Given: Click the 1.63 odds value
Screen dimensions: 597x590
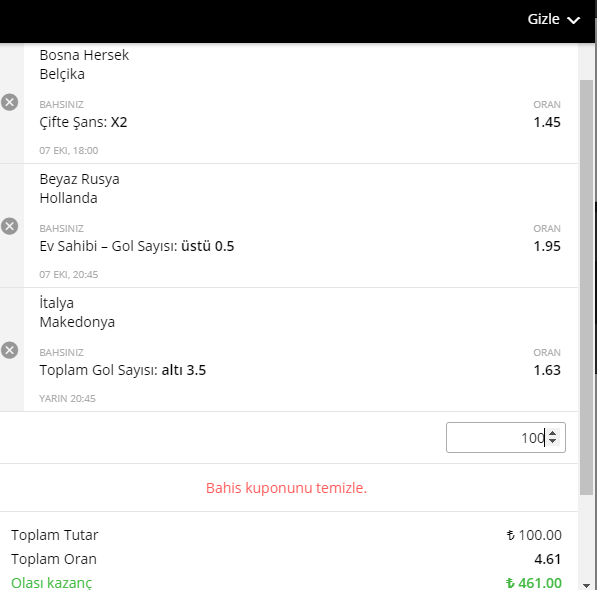Looking at the screenshot, I should tap(547, 370).
